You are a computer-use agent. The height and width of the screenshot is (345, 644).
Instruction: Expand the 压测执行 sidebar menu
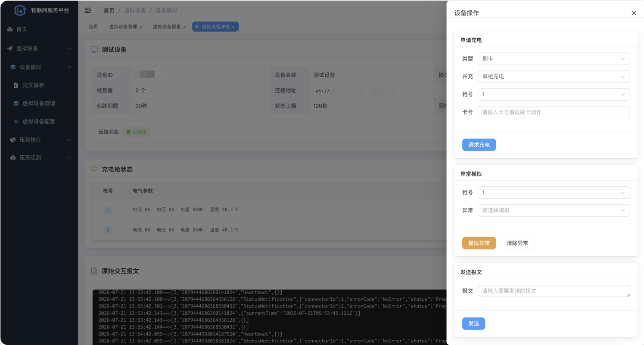click(x=39, y=140)
